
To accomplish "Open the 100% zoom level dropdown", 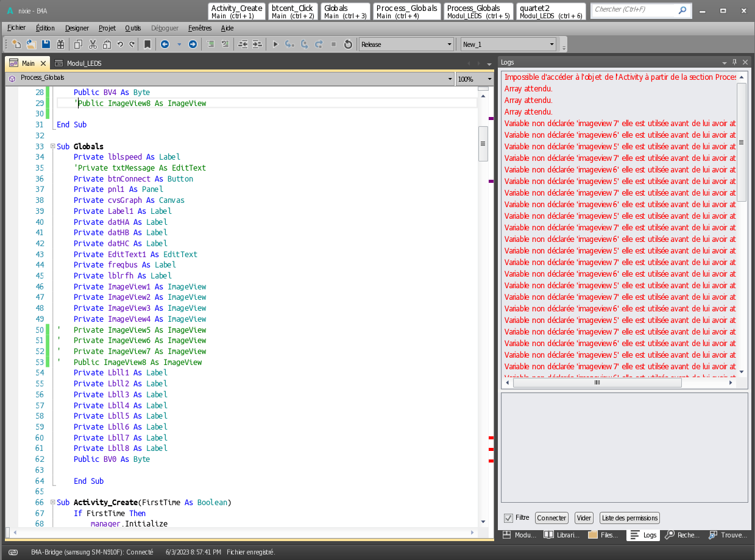I will coord(489,79).
